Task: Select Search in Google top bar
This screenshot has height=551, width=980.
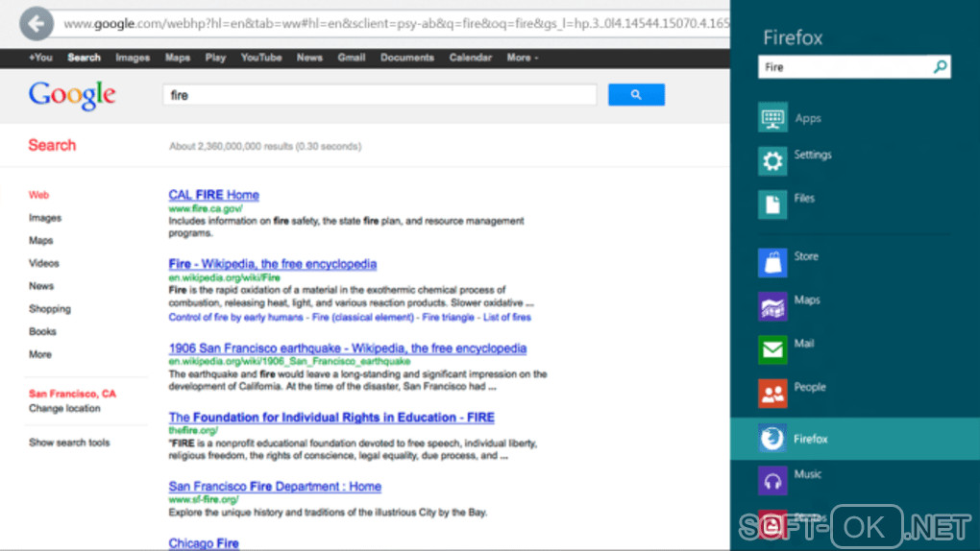Action: [84, 58]
